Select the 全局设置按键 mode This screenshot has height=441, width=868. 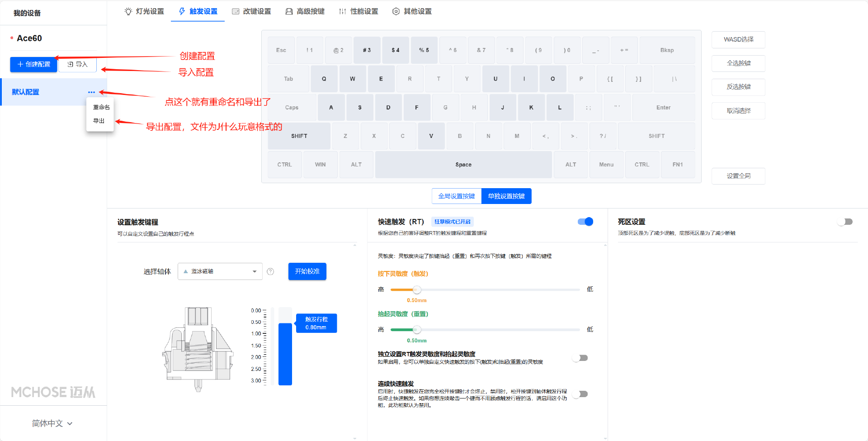pos(457,196)
